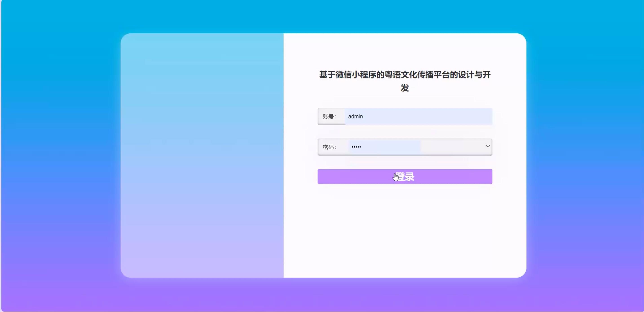Click the 登录 login button
Screen dimensions: 644x312
click(405, 176)
